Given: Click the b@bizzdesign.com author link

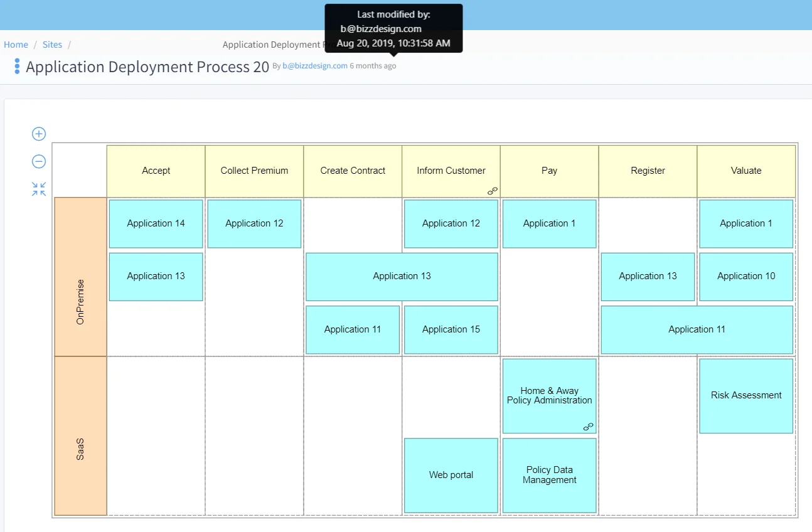Looking at the screenshot, I should click(314, 66).
